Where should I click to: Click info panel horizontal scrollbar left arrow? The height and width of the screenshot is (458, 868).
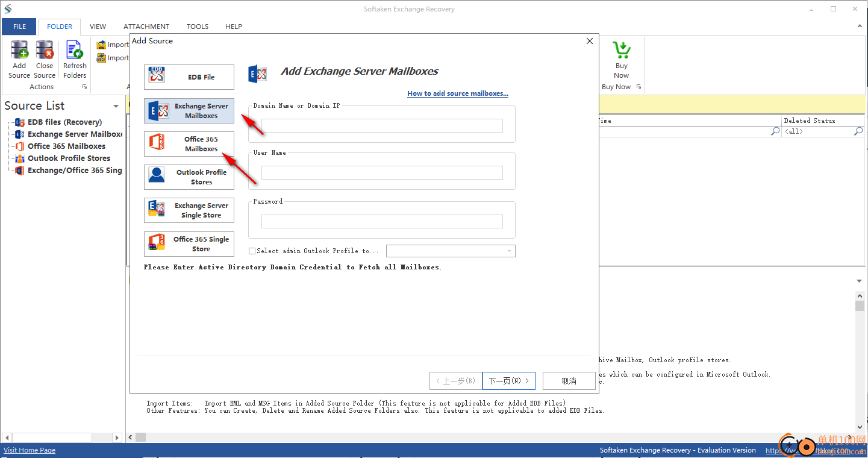131,437
